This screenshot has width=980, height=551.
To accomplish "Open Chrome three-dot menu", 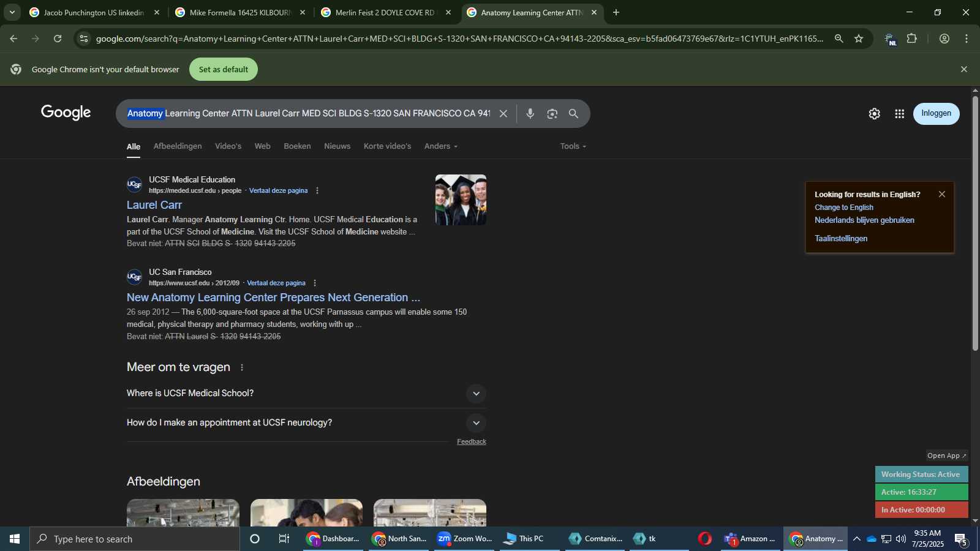I will click(x=967, y=39).
